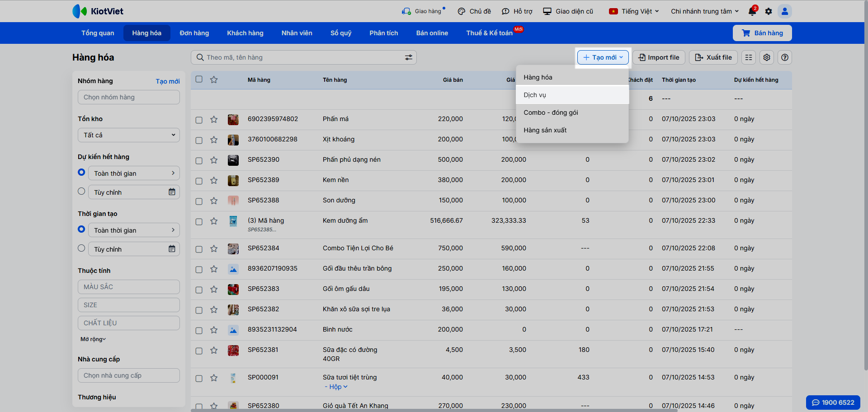
Task: Click the help question mark icon
Action: (x=785, y=57)
